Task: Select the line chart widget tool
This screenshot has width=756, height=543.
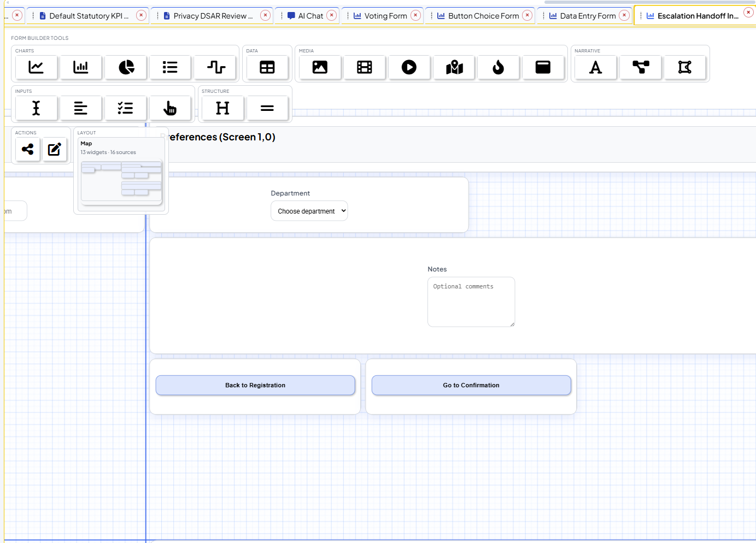Action: coord(36,67)
